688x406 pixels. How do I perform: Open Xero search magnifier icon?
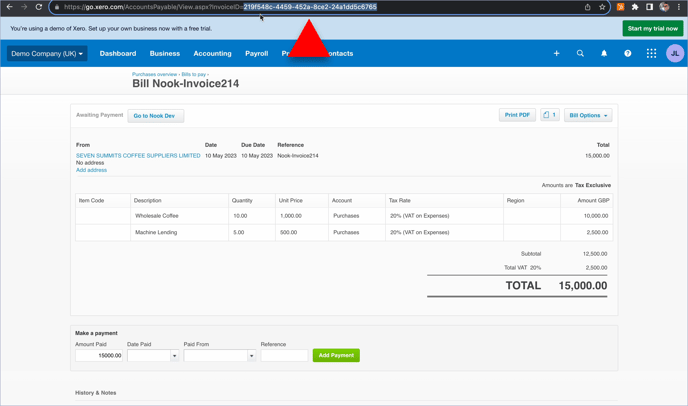click(580, 54)
